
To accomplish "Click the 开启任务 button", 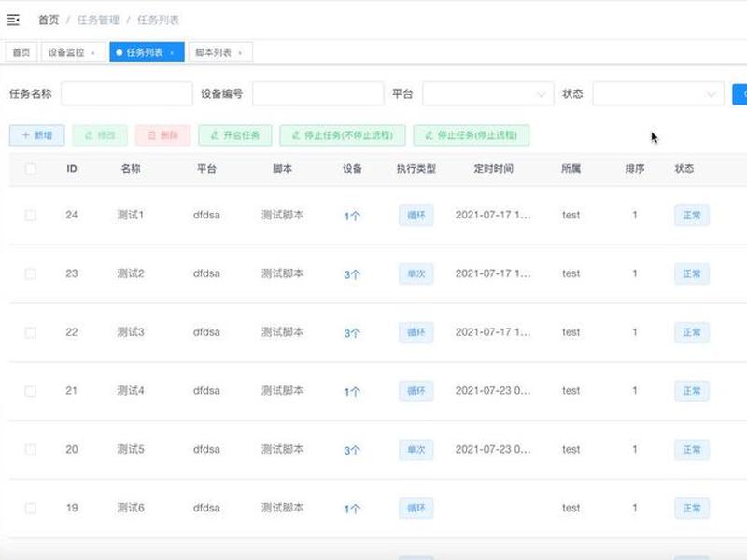I will (x=235, y=135).
